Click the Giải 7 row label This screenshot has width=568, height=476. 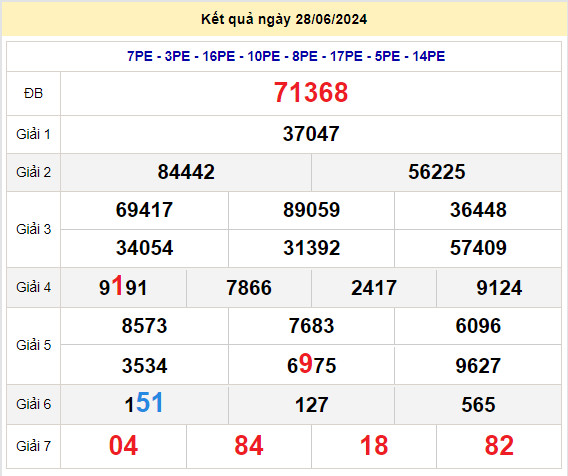[x=33, y=446]
